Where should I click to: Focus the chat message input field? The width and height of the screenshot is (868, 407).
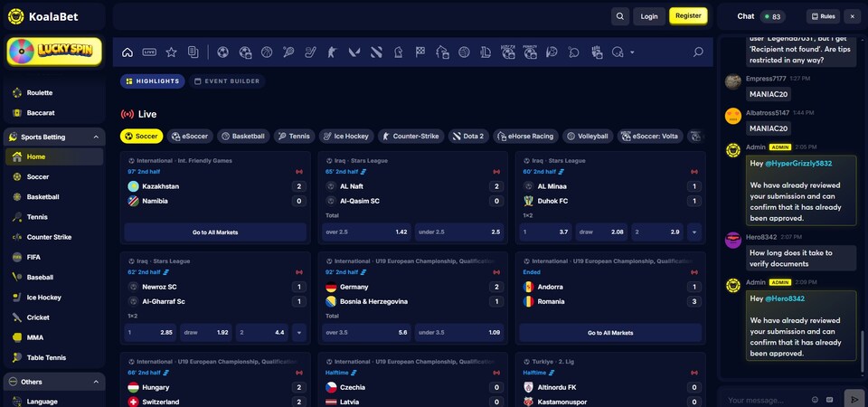point(764,400)
